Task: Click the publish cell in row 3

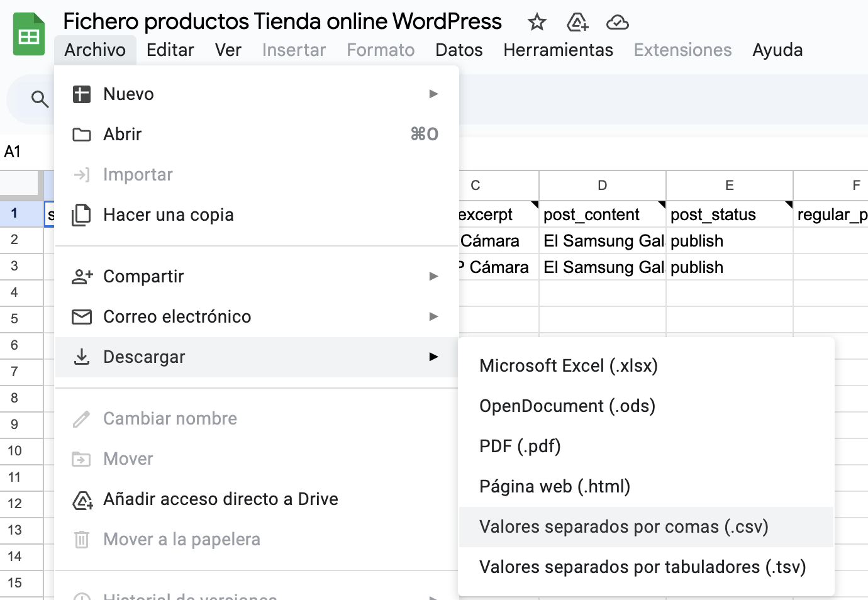Action: 730,267
